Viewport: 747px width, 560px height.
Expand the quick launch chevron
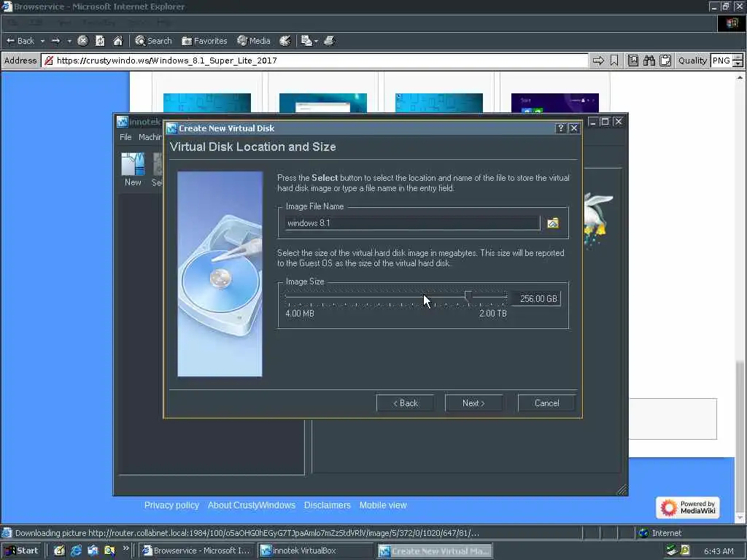pyautogui.click(x=125, y=548)
